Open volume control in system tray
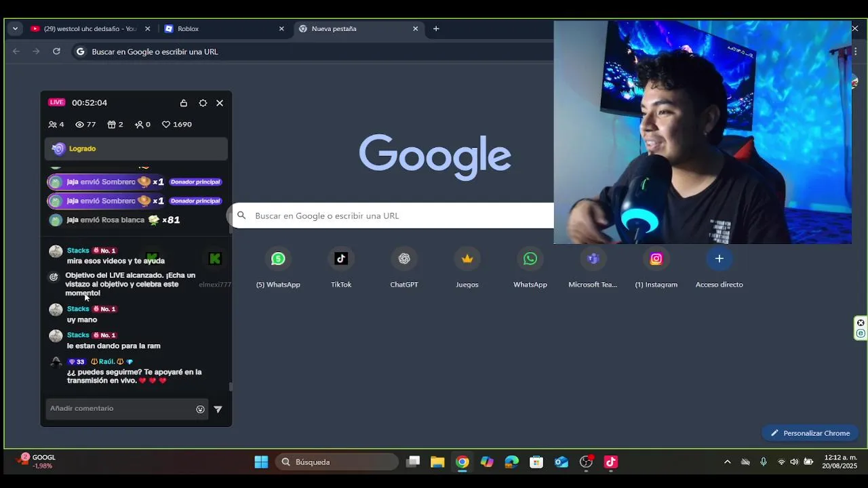The height and width of the screenshot is (488, 868). [794, 462]
